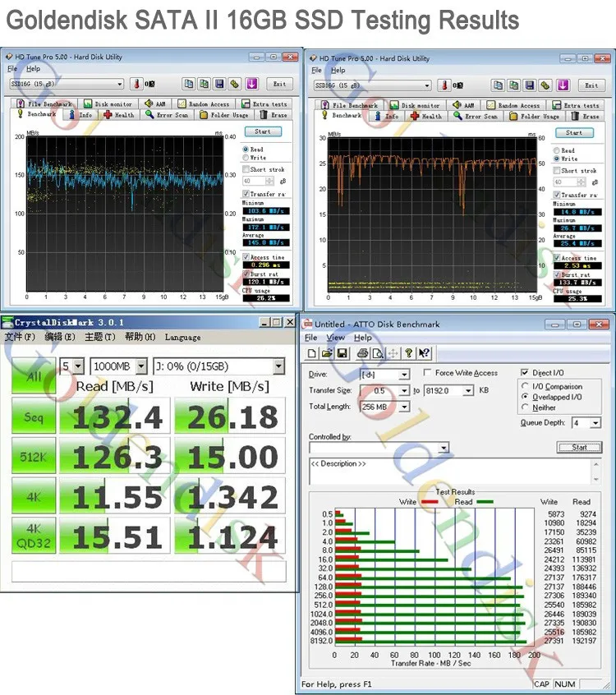Click context help pointer icon in ATTO toolbar

(424, 353)
